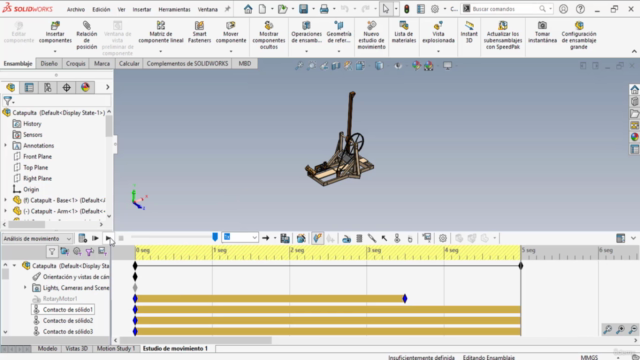The image size is (640, 360).
Task: Click Vista explosionada tool
Action: pos(438,32)
